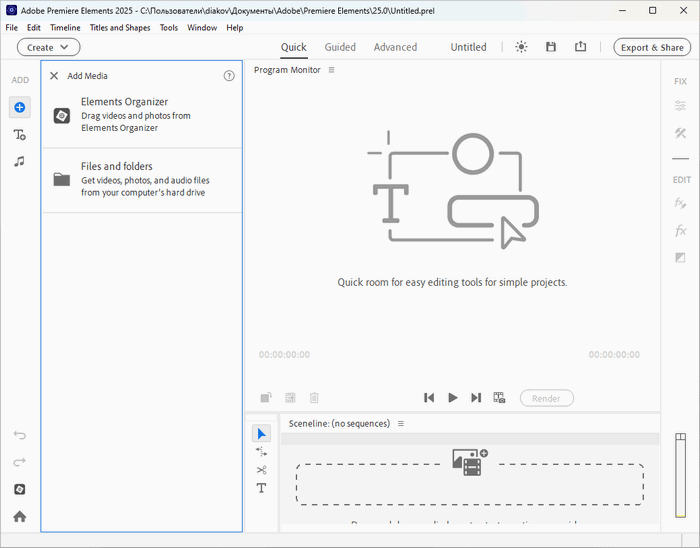Open Elements Organizer from bottom-left sidebar
The width and height of the screenshot is (700, 548).
tap(20, 489)
